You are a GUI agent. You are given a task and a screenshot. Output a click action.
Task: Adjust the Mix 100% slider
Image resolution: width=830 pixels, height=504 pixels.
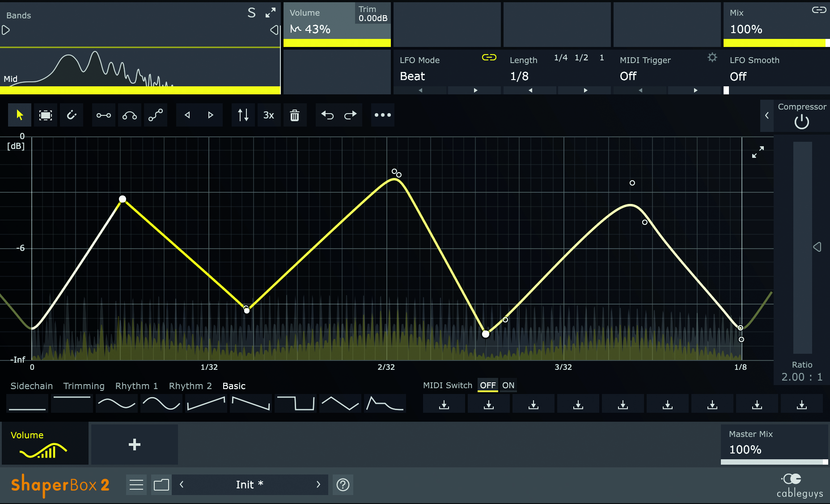tap(776, 43)
